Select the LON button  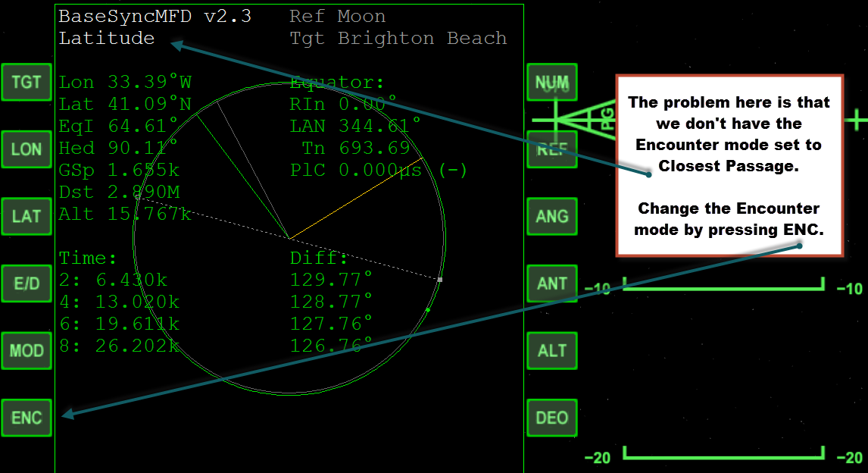(x=27, y=149)
